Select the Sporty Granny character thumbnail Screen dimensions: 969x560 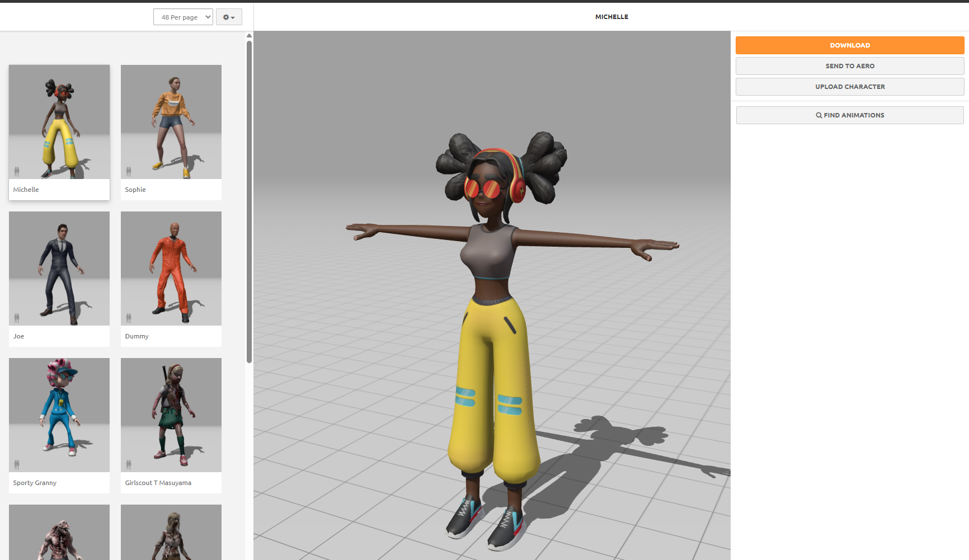click(x=59, y=415)
